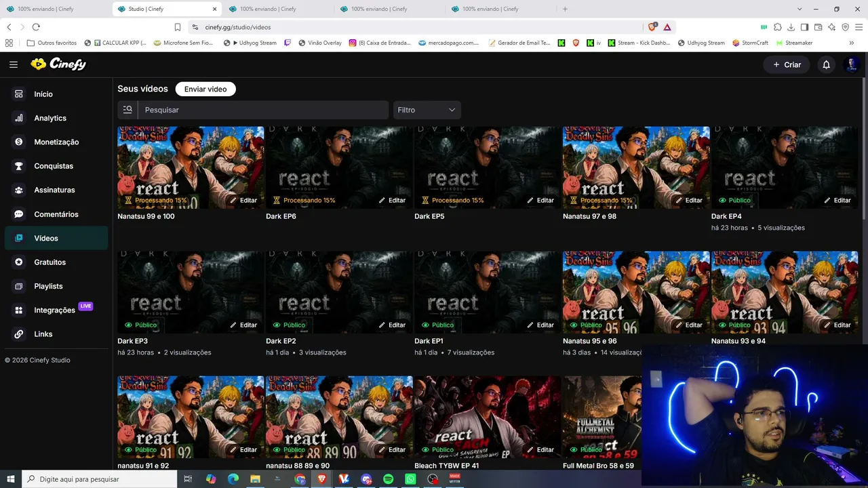Viewport: 868px width, 488px height.
Task: Edit the Dark EP4 video
Action: (x=837, y=201)
